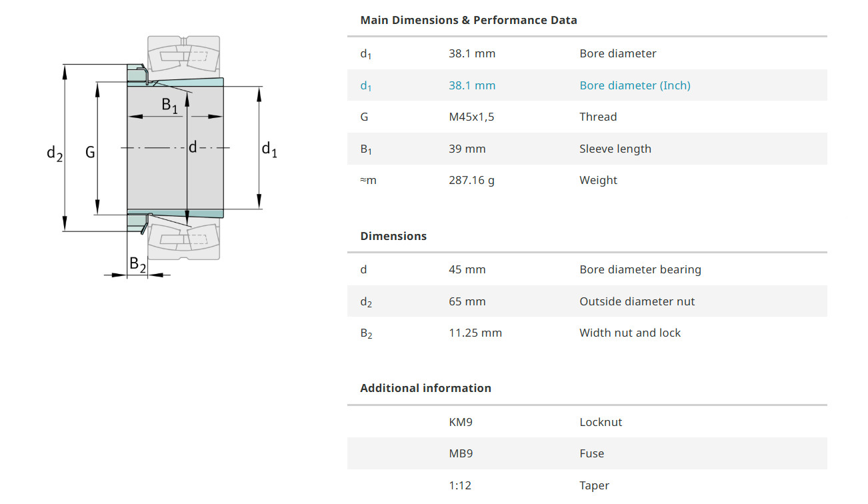
Task: Click the bearing sleeve technical drawing
Action: pos(175,148)
